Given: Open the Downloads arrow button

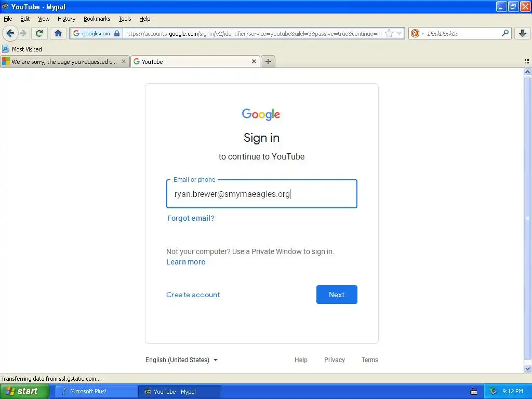Looking at the screenshot, I should (x=523, y=33).
